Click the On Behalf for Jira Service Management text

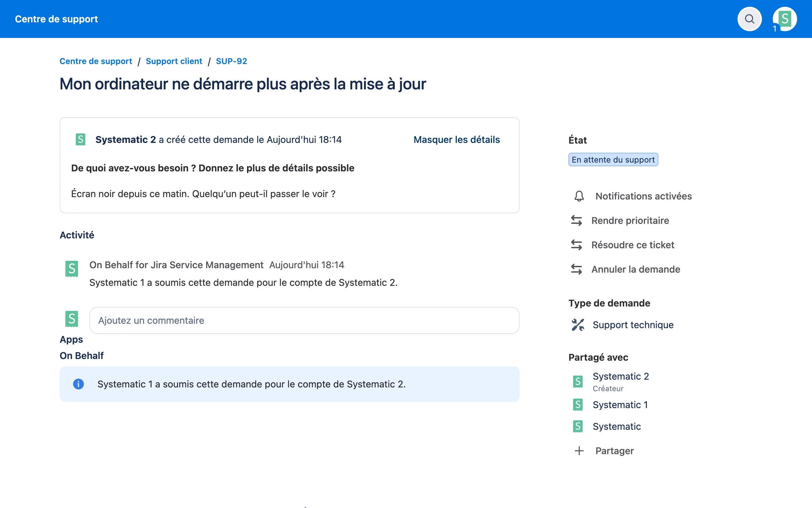click(x=176, y=265)
